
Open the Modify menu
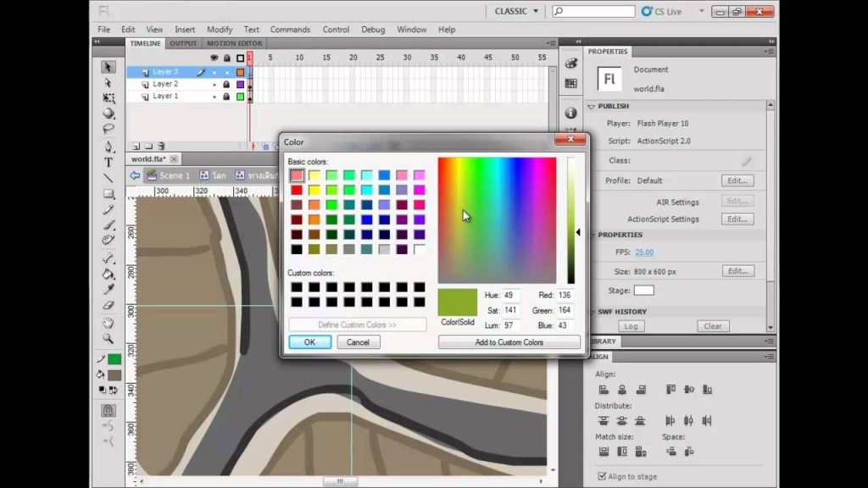tap(220, 30)
